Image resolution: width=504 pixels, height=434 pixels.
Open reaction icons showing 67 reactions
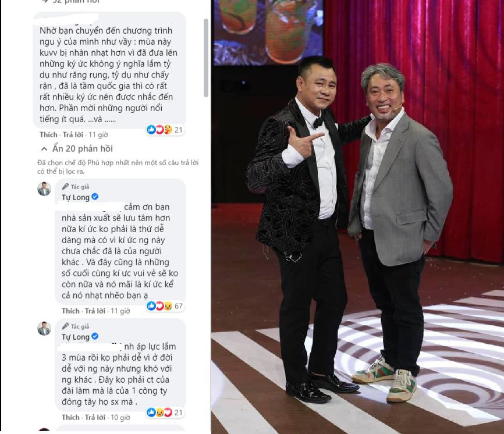pyautogui.click(x=159, y=306)
